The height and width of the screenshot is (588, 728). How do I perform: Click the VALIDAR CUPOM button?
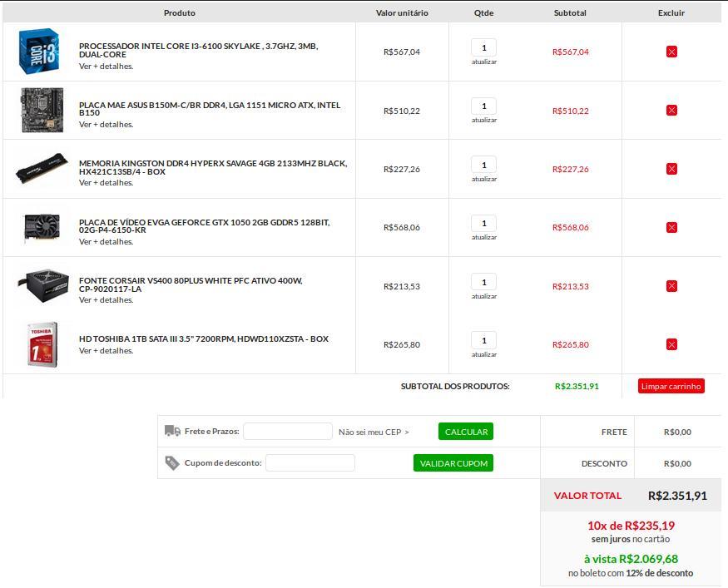pyautogui.click(x=453, y=463)
